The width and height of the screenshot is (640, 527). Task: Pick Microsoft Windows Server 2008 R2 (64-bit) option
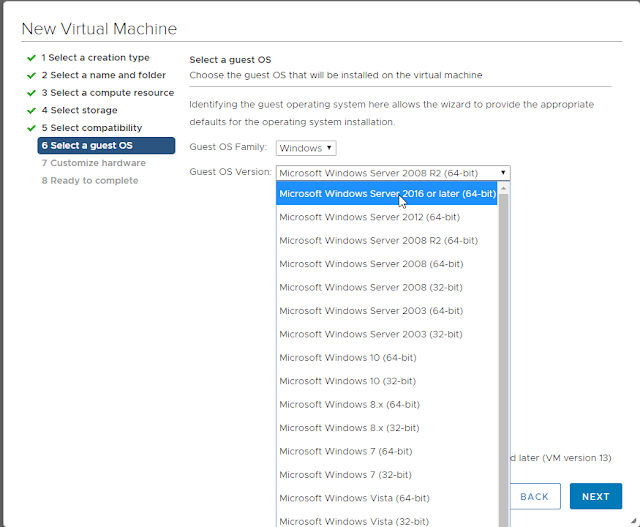(x=387, y=240)
